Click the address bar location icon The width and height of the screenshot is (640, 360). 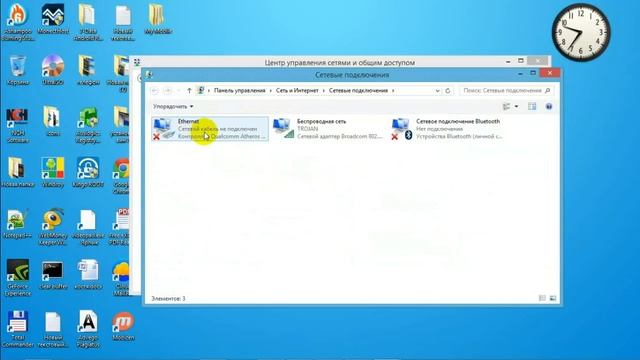pos(200,90)
